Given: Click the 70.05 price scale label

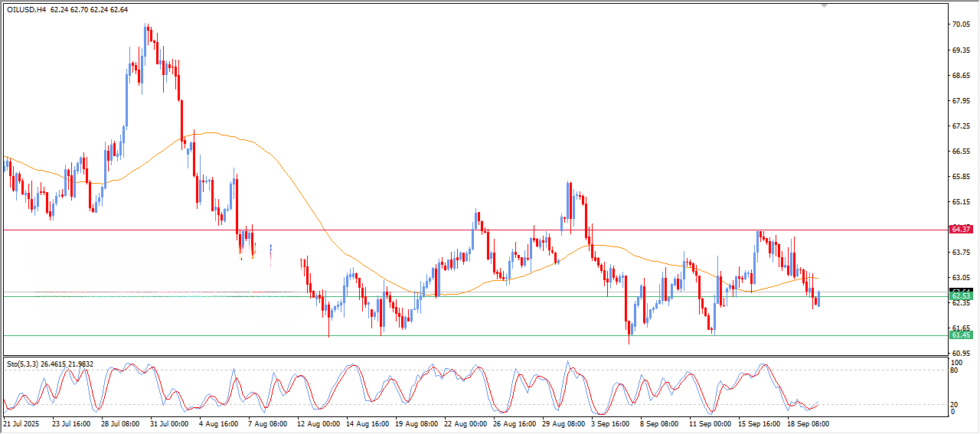Looking at the screenshot, I should (x=960, y=24).
